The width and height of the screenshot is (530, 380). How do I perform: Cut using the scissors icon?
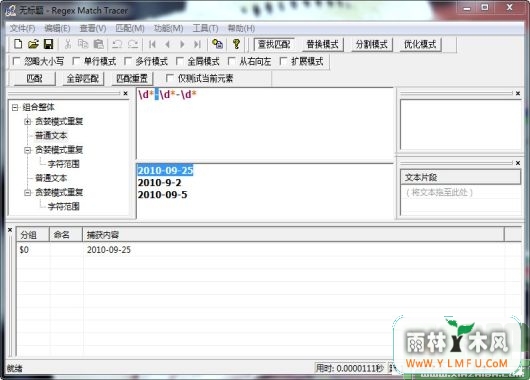[x=68, y=44]
